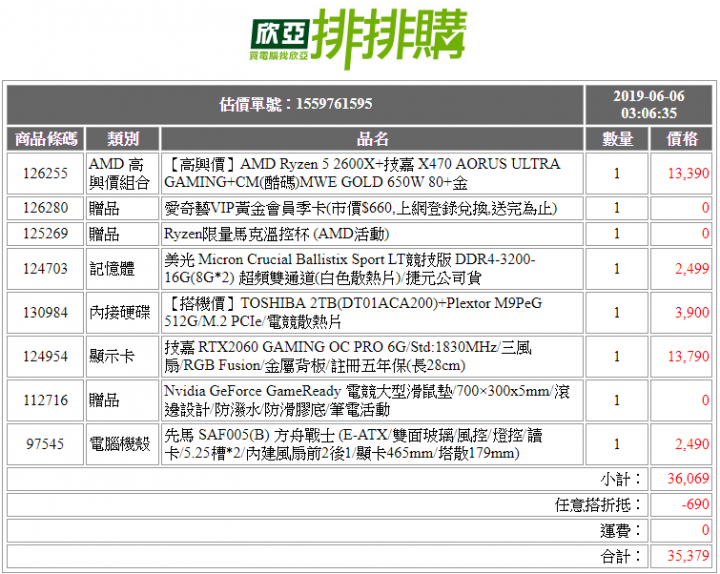
Task: Click the 任意搭折抵 label
Action: 597,505
